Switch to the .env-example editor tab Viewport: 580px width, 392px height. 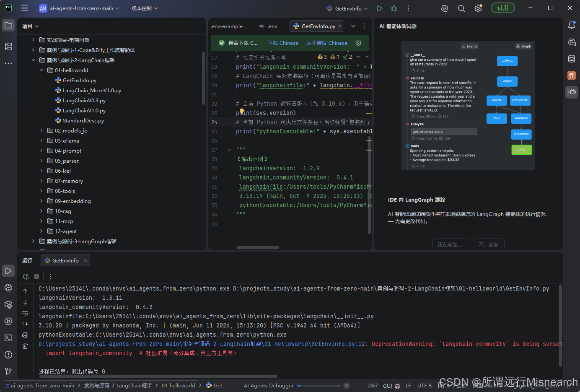click(227, 26)
